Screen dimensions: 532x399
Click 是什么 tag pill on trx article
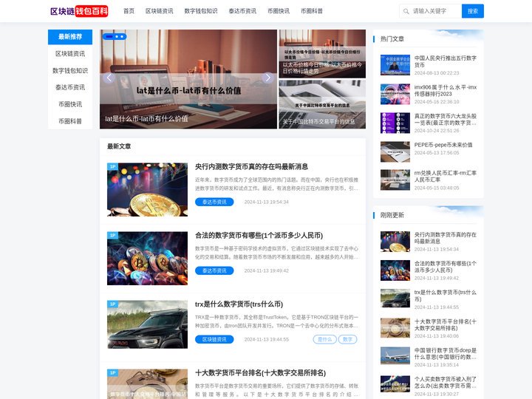[x=324, y=339]
